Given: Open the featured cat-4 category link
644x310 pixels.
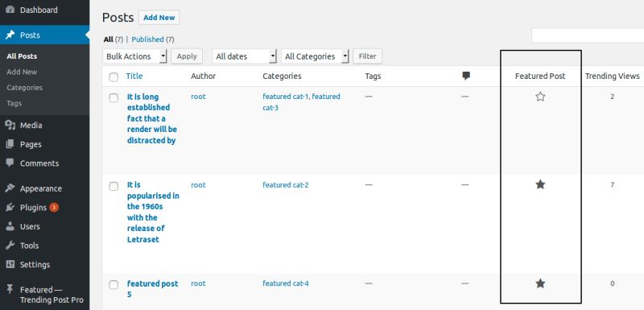Looking at the screenshot, I should coord(286,283).
